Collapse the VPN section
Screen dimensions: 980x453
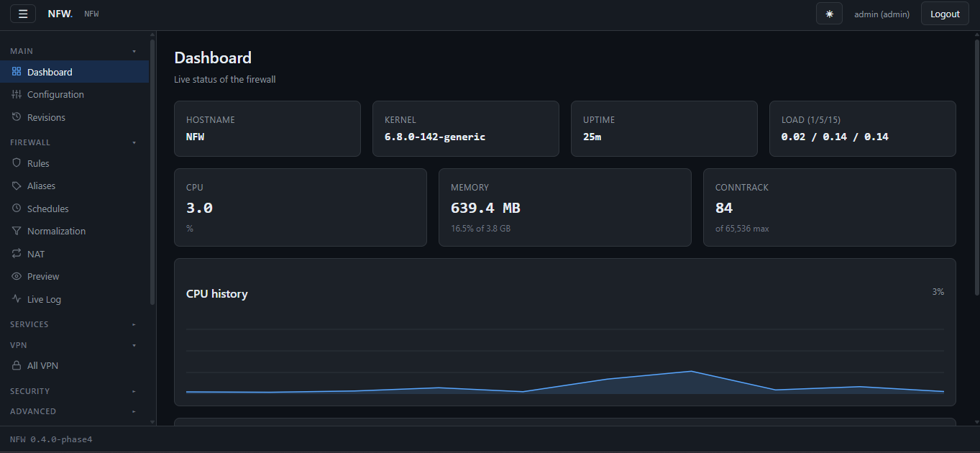pyautogui.click(x=73, y=345)
